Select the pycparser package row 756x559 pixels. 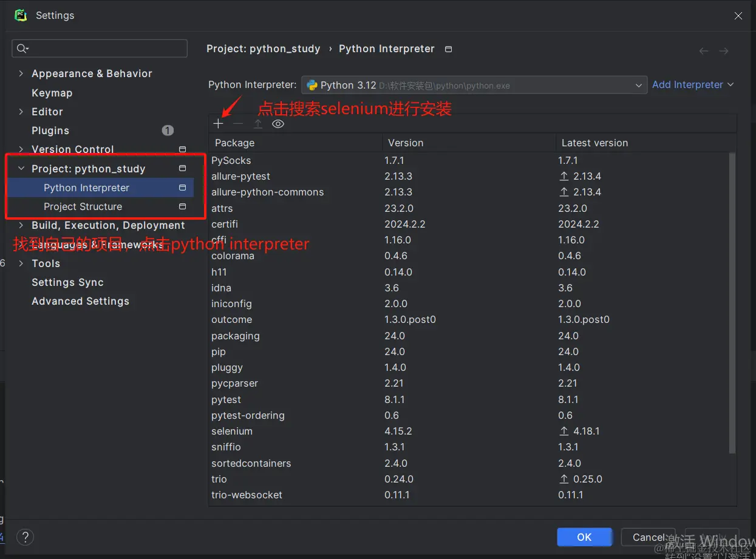click(x=468, y=383)
